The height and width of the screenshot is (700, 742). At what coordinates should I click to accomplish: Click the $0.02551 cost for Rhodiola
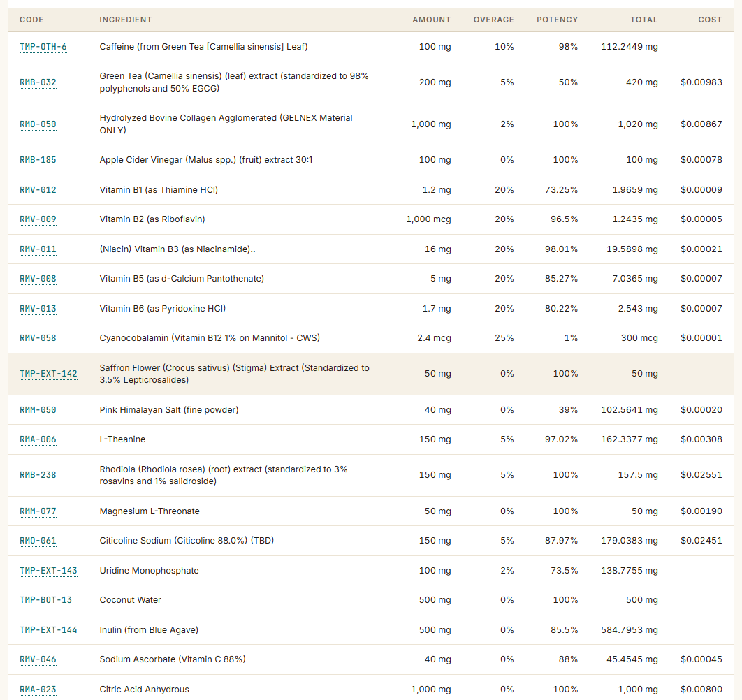[701, 475]
